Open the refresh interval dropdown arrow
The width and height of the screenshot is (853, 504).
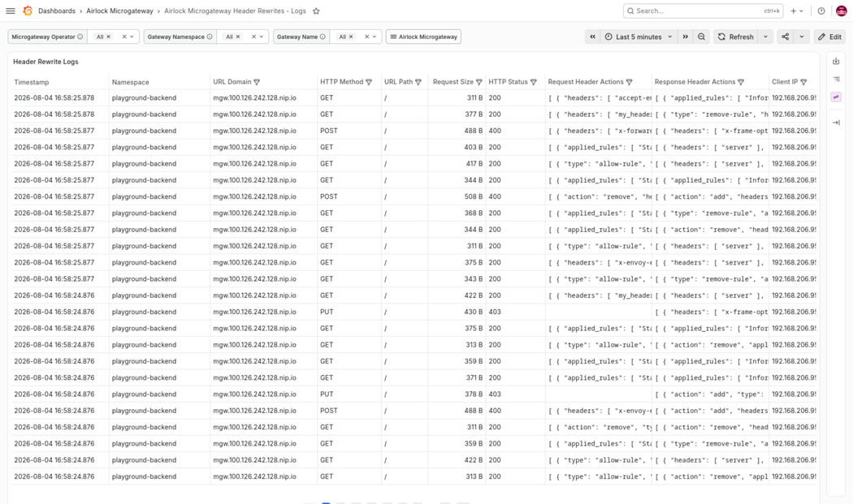point(765,37)
